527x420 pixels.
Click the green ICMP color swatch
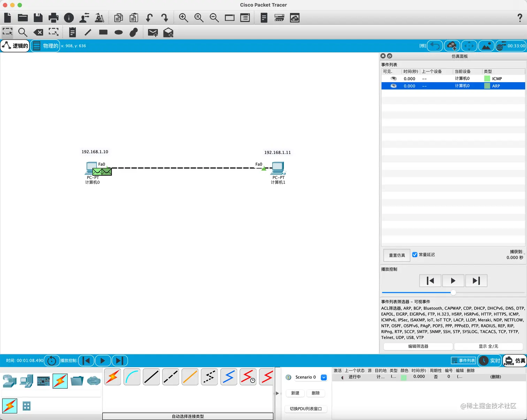click(x=487, y=79)
